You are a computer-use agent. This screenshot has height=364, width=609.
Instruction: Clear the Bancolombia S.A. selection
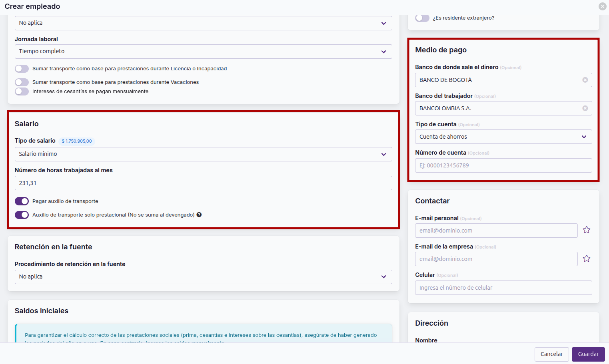pos(585,108)
